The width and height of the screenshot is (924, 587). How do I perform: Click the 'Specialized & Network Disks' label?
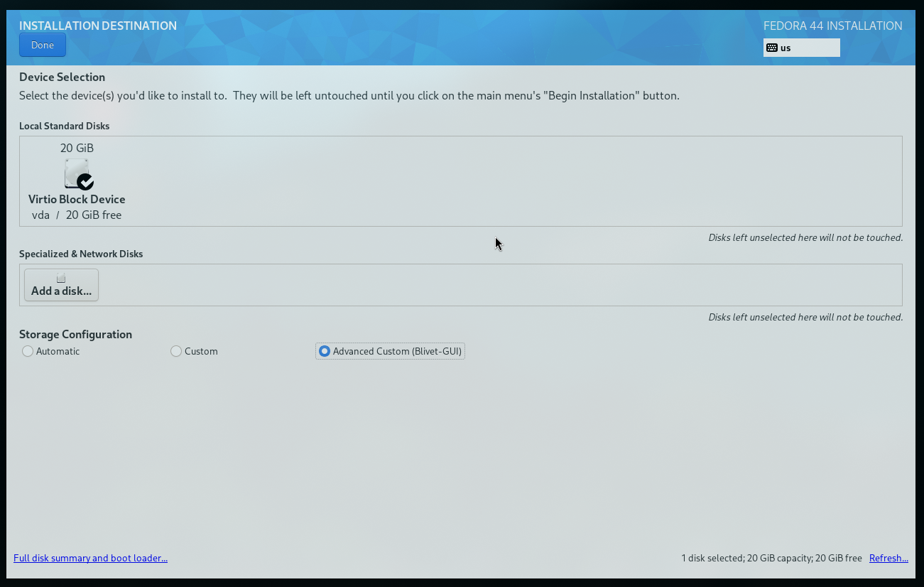coord(81,254)
